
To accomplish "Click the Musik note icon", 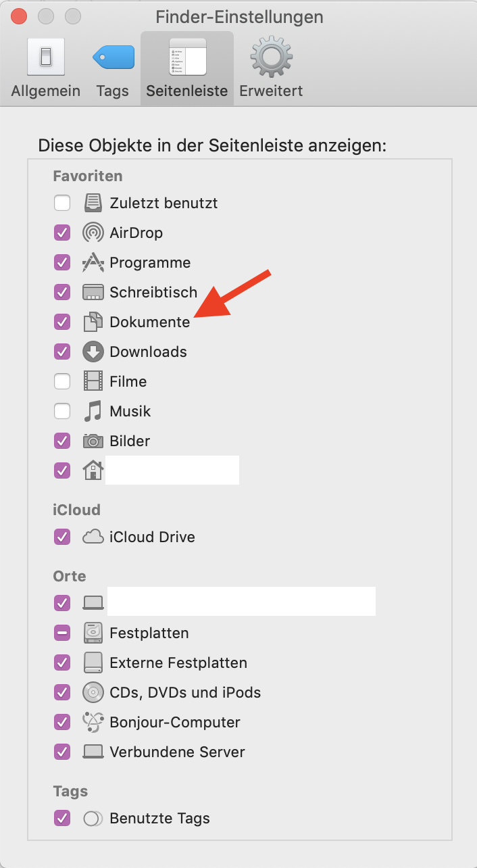I will [93, 411].
